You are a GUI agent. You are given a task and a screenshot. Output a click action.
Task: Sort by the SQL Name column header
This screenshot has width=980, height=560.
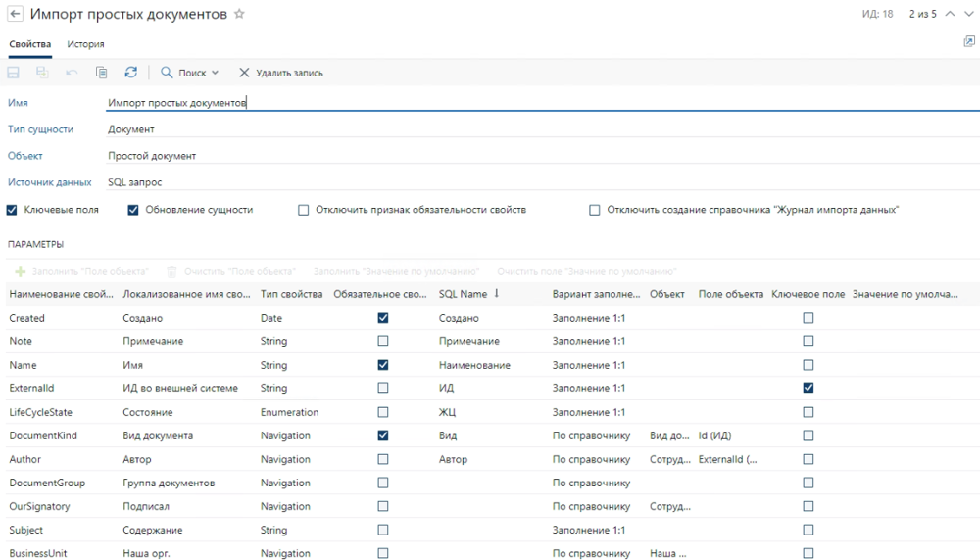click(x=463, y=295)
